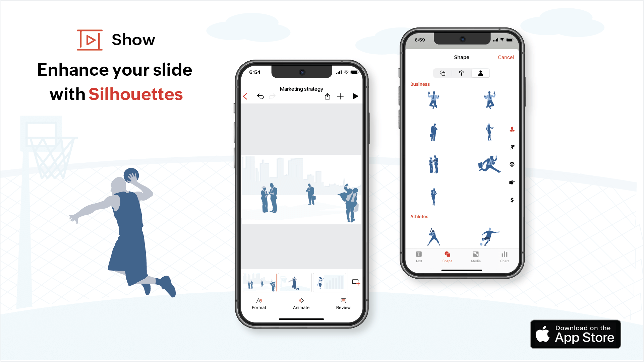This screenshot has height=362, width=644.
Task: Cancel the Shape selection panel
Action: tap(506, 57)
